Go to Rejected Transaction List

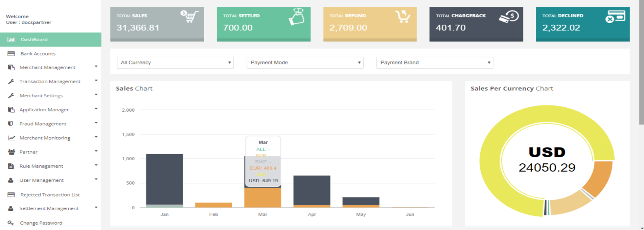50,195
